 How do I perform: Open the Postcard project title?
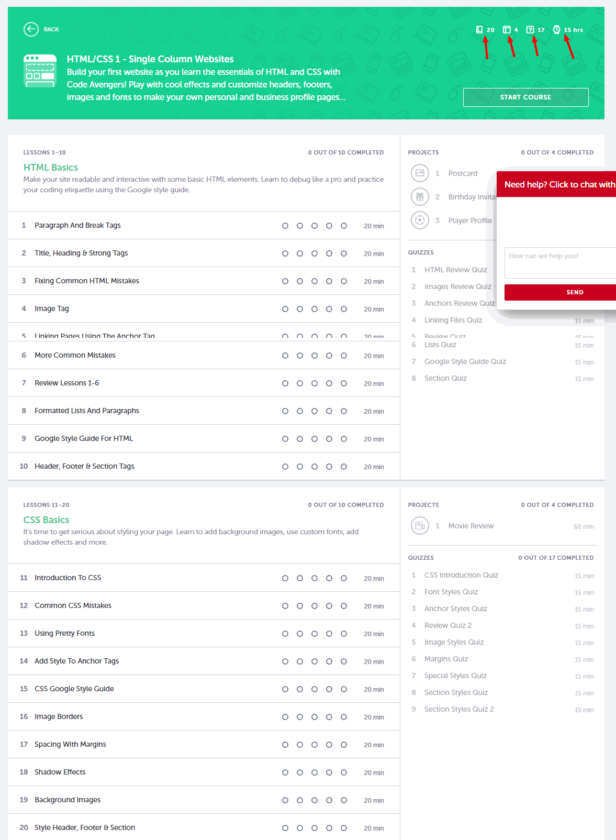tap(463, 173)
